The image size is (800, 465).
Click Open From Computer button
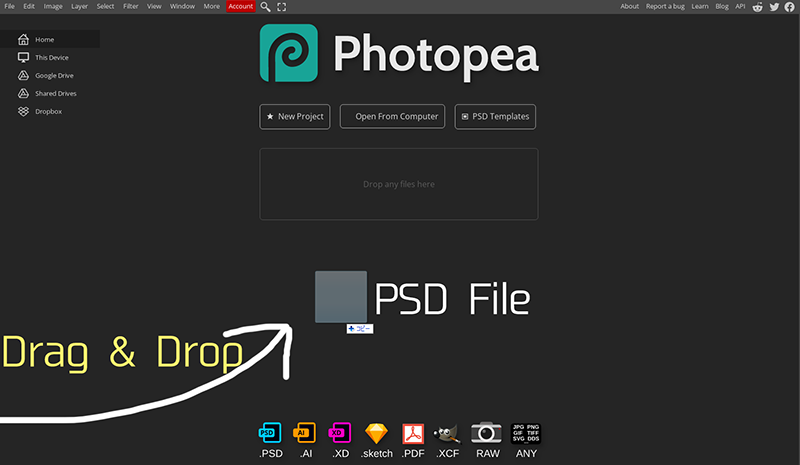392,116
